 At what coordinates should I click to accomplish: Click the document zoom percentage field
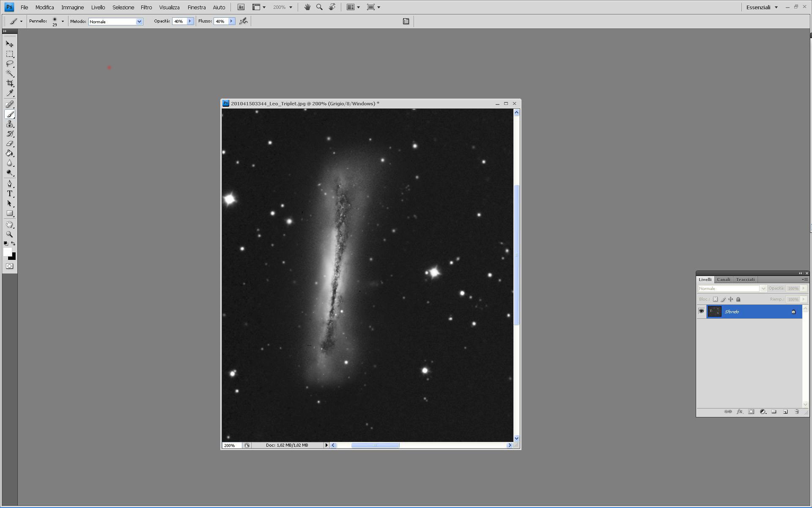tap(231, 445)
